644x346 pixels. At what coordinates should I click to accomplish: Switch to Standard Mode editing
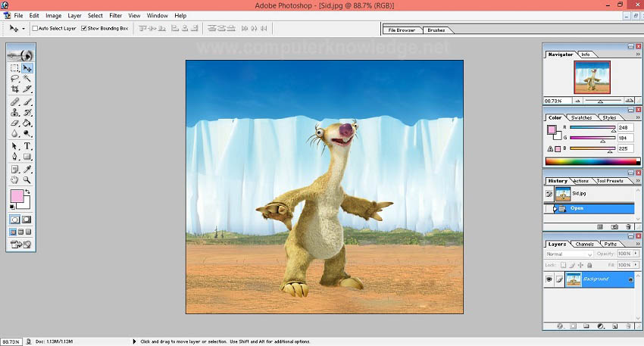coord(15,220)
